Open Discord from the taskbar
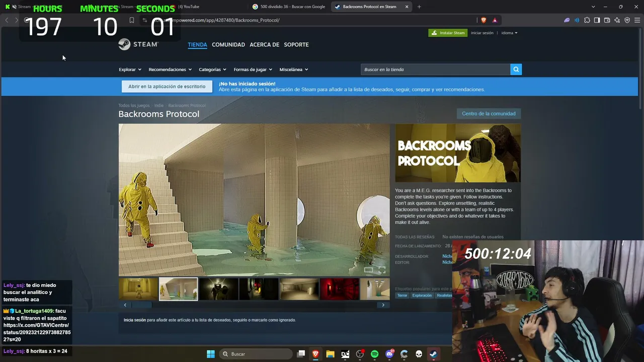This screenshot has height=362, width=644. pos(389,354)
